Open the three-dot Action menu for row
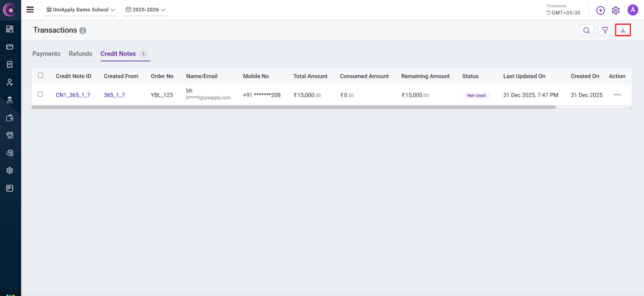 coord(617,95)
